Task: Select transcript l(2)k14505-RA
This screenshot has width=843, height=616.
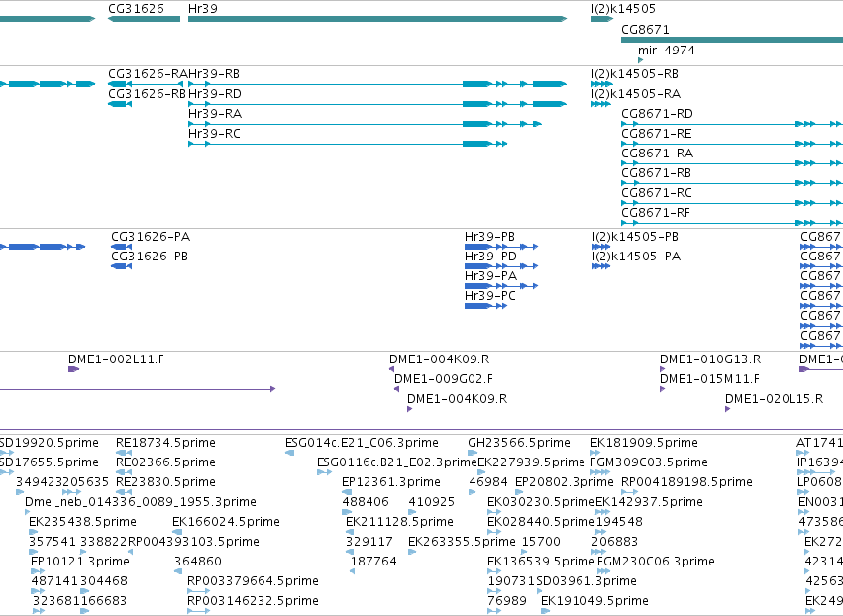Action: point(636,94)
